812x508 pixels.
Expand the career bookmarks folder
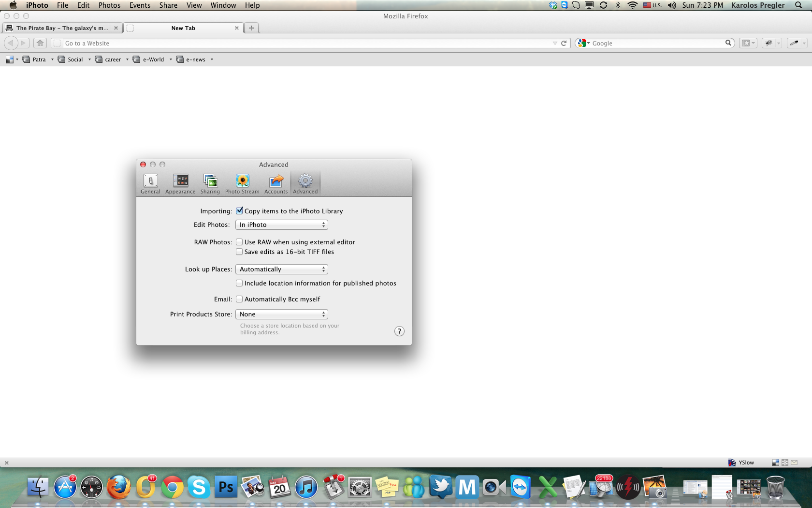pos(112,60)
